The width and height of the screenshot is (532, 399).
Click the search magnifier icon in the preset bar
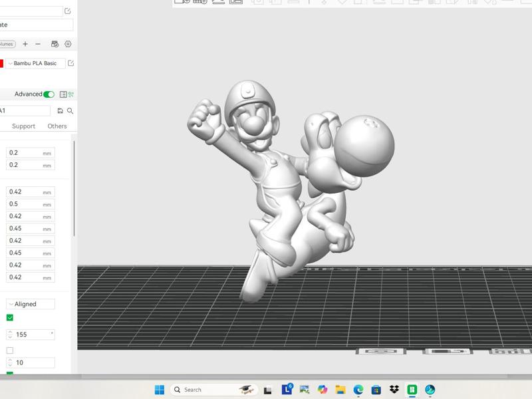[x=70, y=111]
